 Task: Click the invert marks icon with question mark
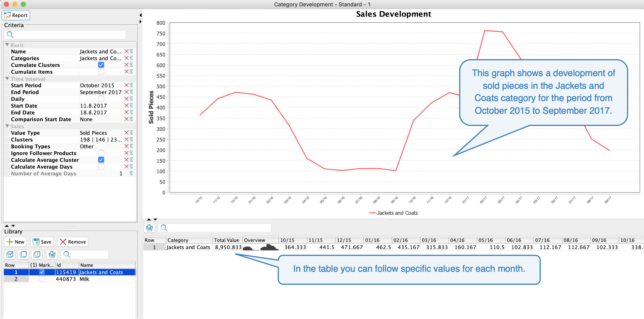(x=37, y=254)
